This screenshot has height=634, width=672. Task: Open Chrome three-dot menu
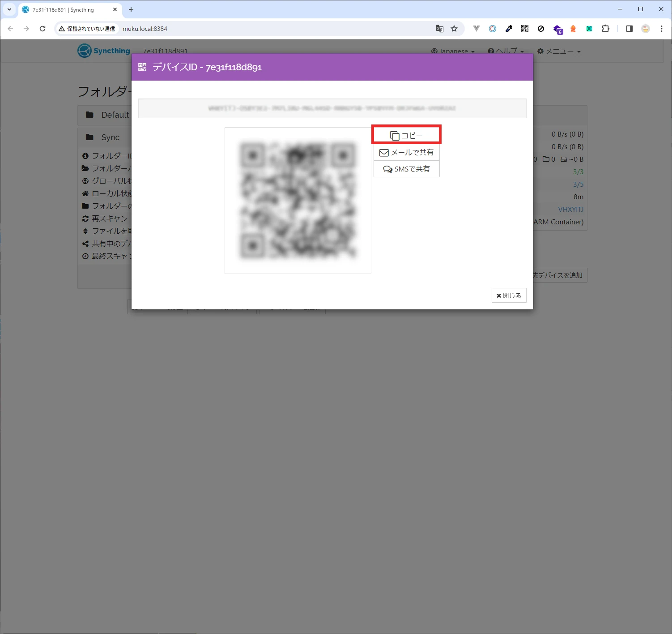(x=662, y=29)
